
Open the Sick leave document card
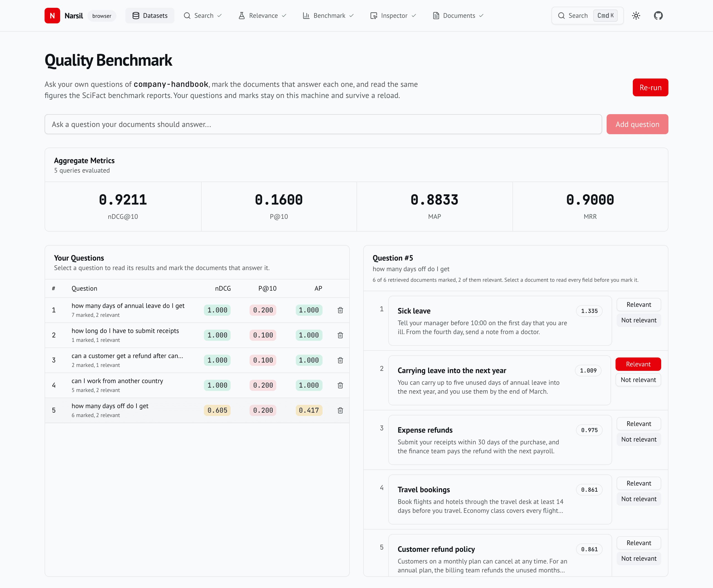[500, 321]
